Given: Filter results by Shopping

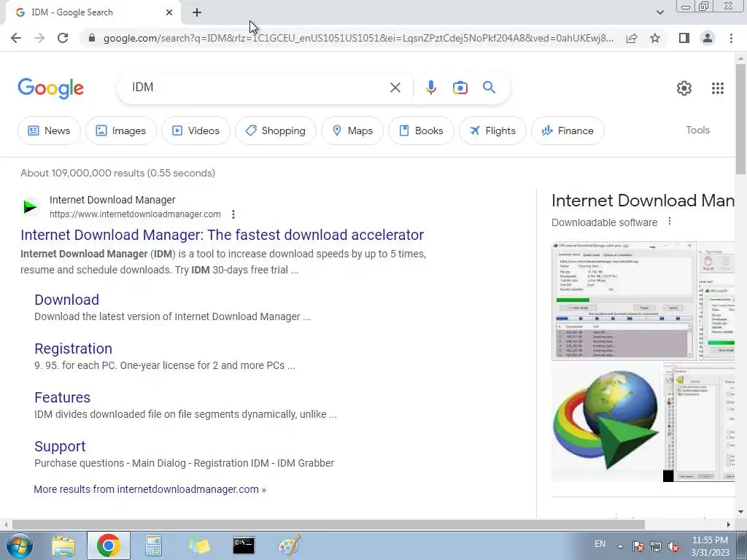Looking at the screenshot, I should (x=275, y=131).
